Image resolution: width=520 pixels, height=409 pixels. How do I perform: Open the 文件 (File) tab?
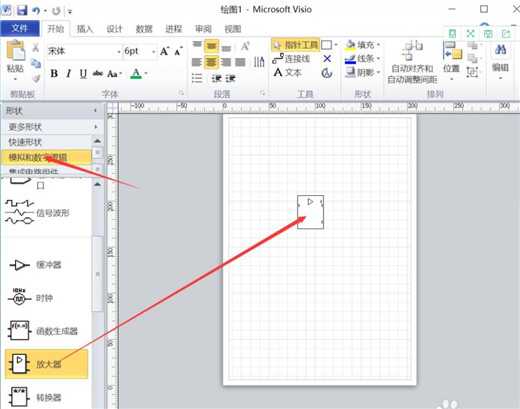click(x=20, y=28)
